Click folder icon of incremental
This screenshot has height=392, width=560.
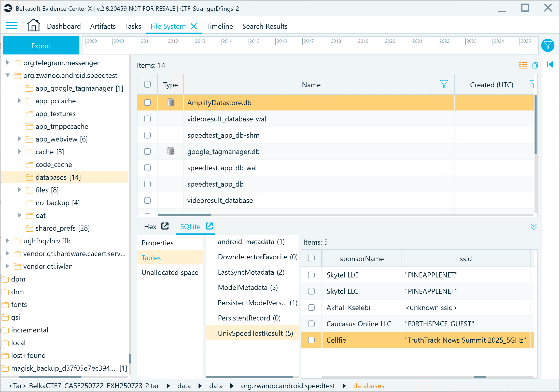(x=5, y=330)
